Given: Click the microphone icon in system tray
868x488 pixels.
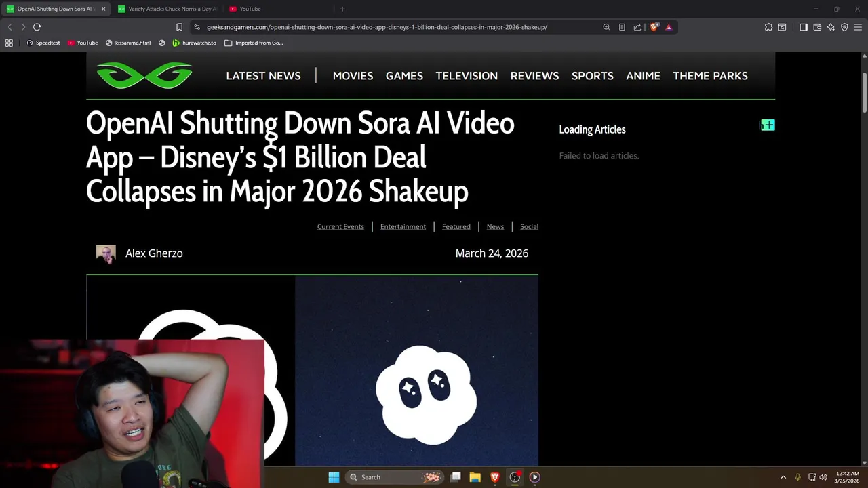Looking at the screenshot, I should pos(797,477).
